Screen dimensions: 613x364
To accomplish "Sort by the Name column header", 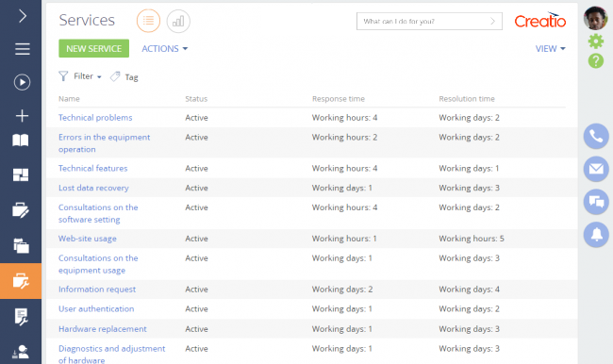I will pyautogui.click(x=69, y=99).
